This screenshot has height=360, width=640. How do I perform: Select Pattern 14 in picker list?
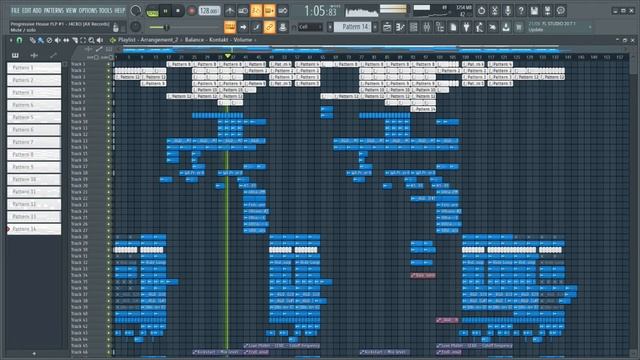[34, 229]
